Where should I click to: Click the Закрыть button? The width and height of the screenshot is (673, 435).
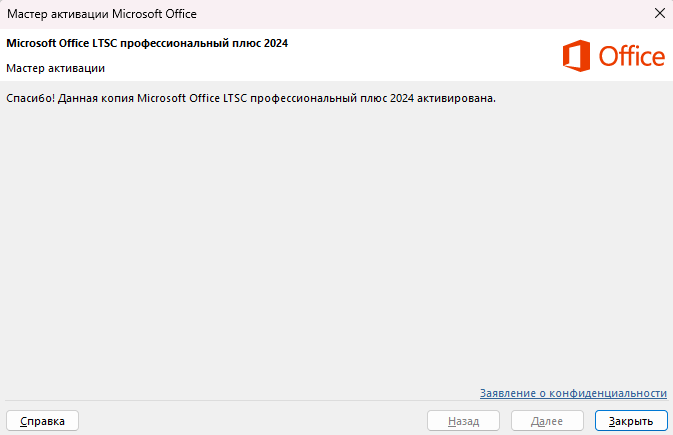(x=631, y=421)
